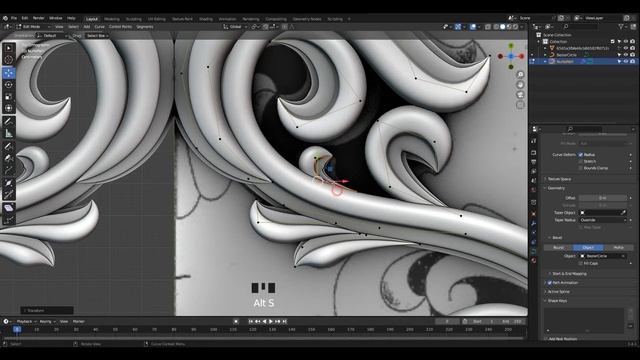The image size is (640, 360).
Task: Open the Default orientation dropdown
Action: (52, 36)
